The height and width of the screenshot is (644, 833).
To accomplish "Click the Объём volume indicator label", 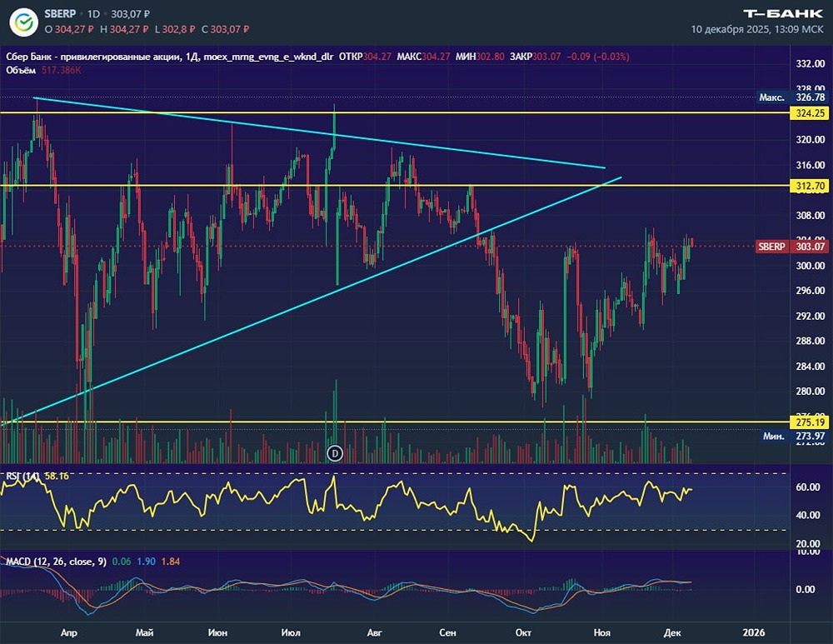I will point(21,70).
